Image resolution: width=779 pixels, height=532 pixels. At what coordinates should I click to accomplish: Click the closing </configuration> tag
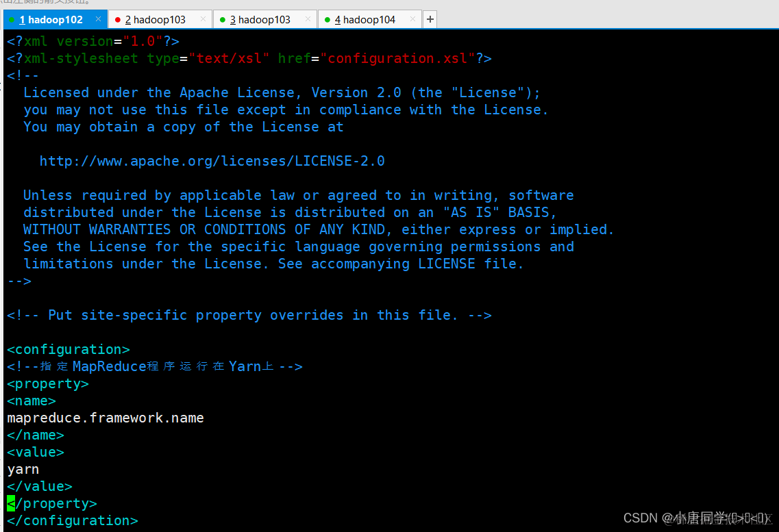73,520
